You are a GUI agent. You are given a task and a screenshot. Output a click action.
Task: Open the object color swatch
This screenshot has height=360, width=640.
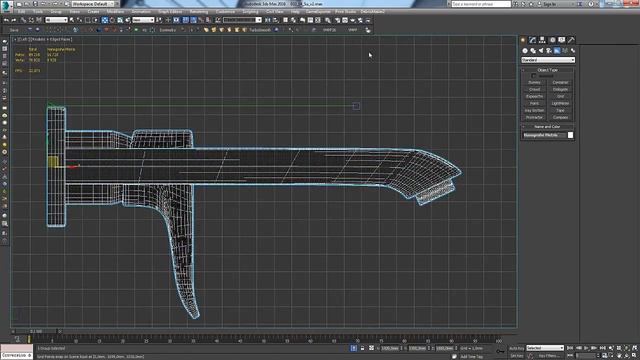(x=570, y=135)
